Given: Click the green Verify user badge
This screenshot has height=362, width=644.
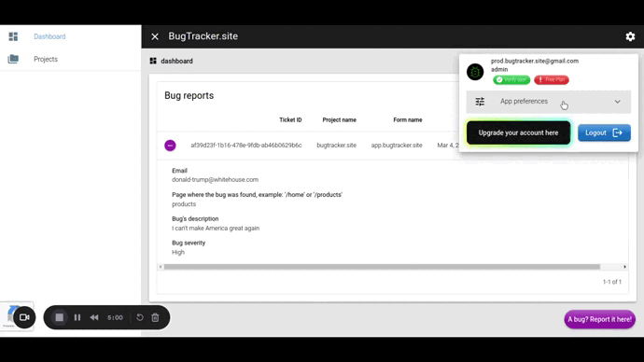Looking at the screenshot, I should pos(511,79).
